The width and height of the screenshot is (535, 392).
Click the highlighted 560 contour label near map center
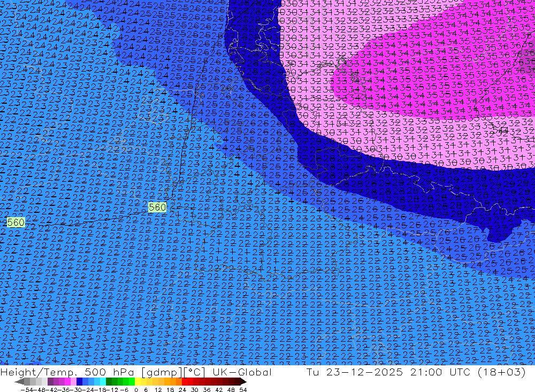[157, 207]
